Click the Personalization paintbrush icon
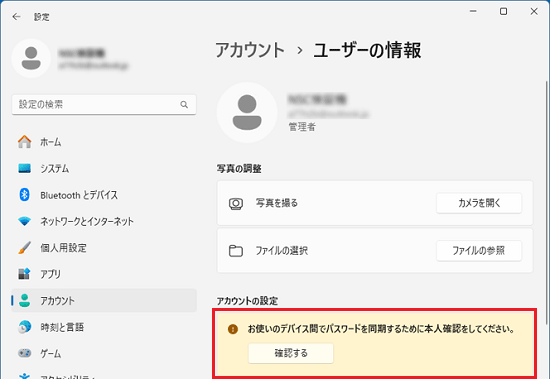This screenshot has width=550, height=379. pos(25,248)
